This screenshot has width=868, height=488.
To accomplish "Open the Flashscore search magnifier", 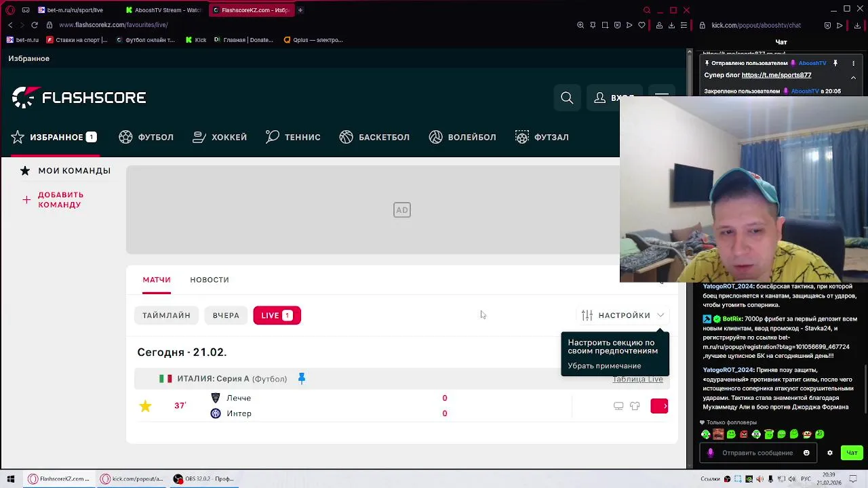I will coord(567,98).
